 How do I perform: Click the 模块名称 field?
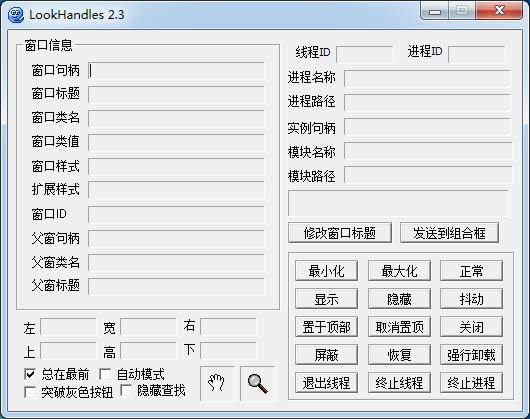(428, 150)
